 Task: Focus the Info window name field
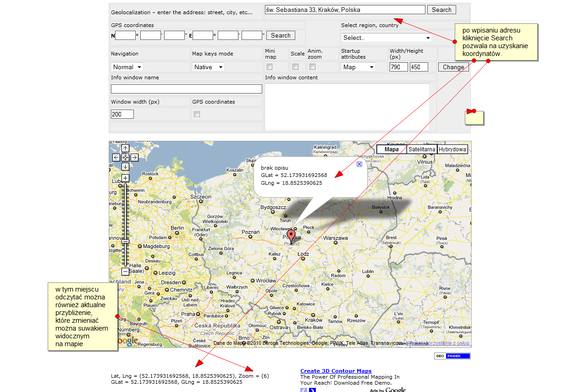(x=187, y=89)
